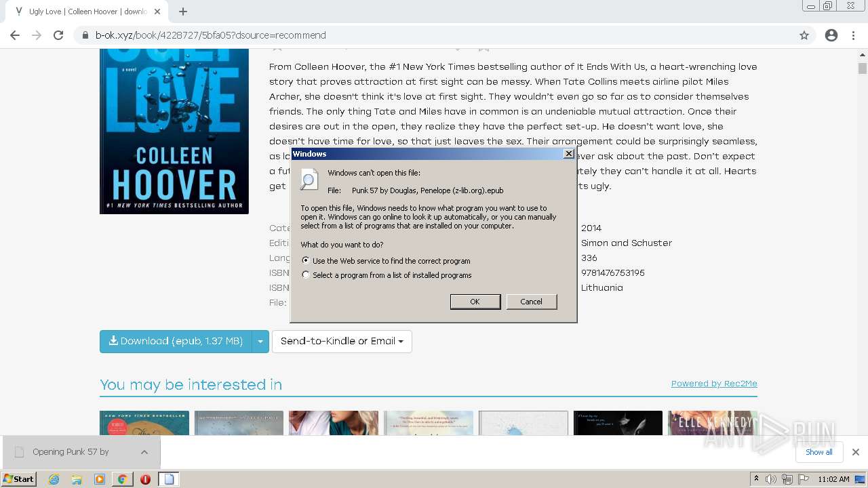Click publisher Simon and Schuster
Image resolution: width=868 pixels, height=488 pixels.
click(x=627, y=243)
